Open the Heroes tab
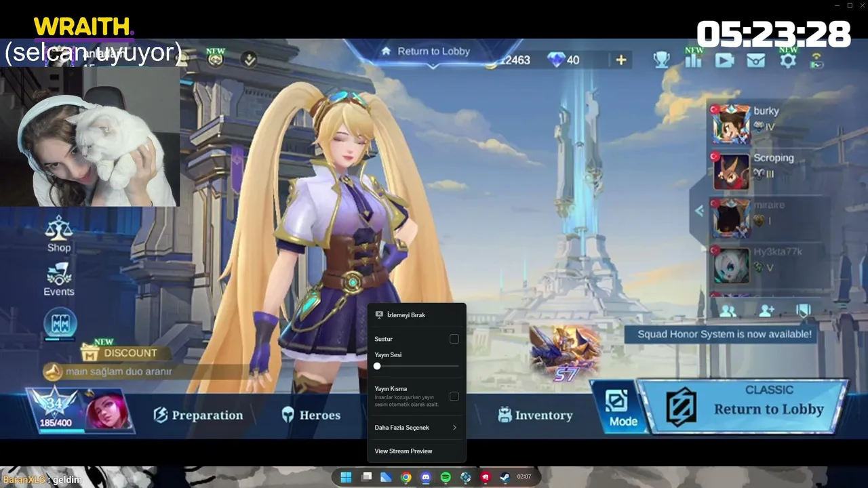 click(x=311, y=415)
